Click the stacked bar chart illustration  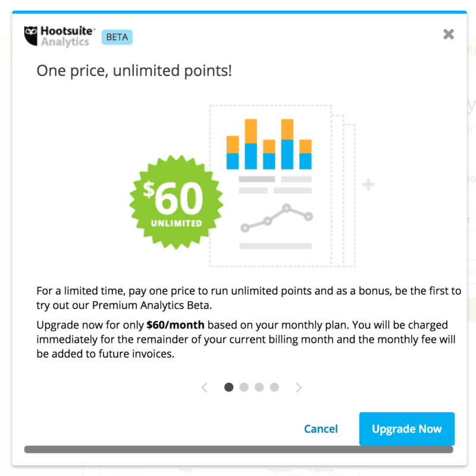coord(269,145)
